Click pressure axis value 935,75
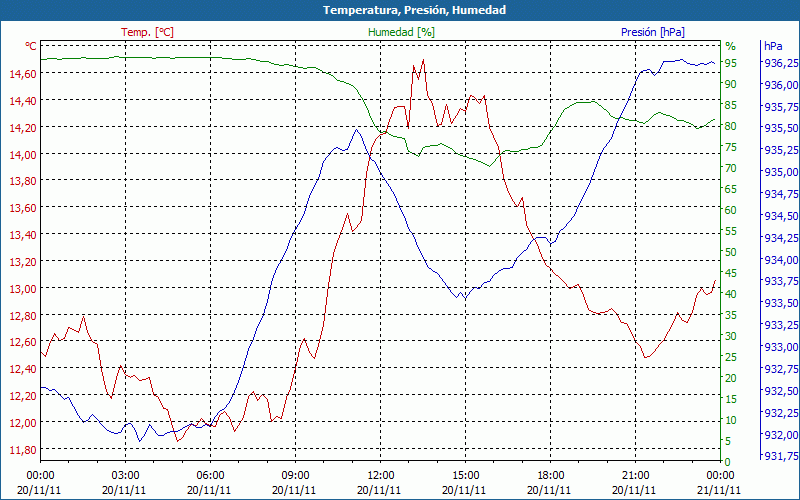 [x=781, y=106]
